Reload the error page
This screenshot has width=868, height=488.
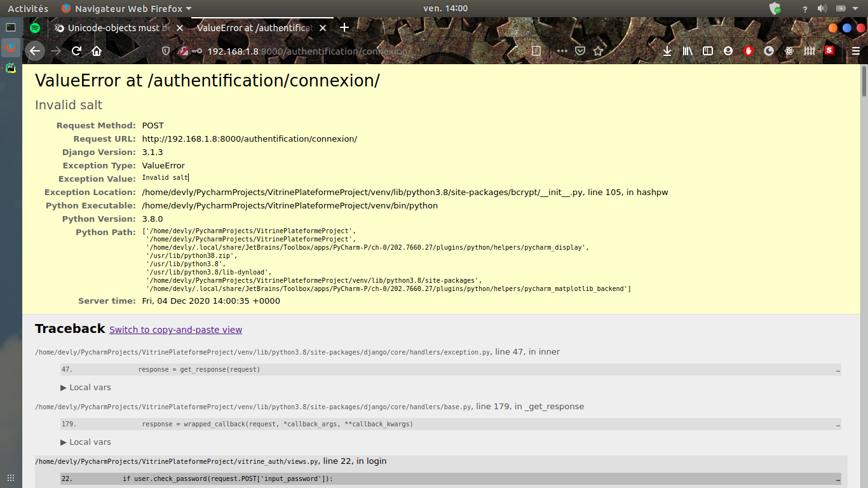[x=76, y=51]
